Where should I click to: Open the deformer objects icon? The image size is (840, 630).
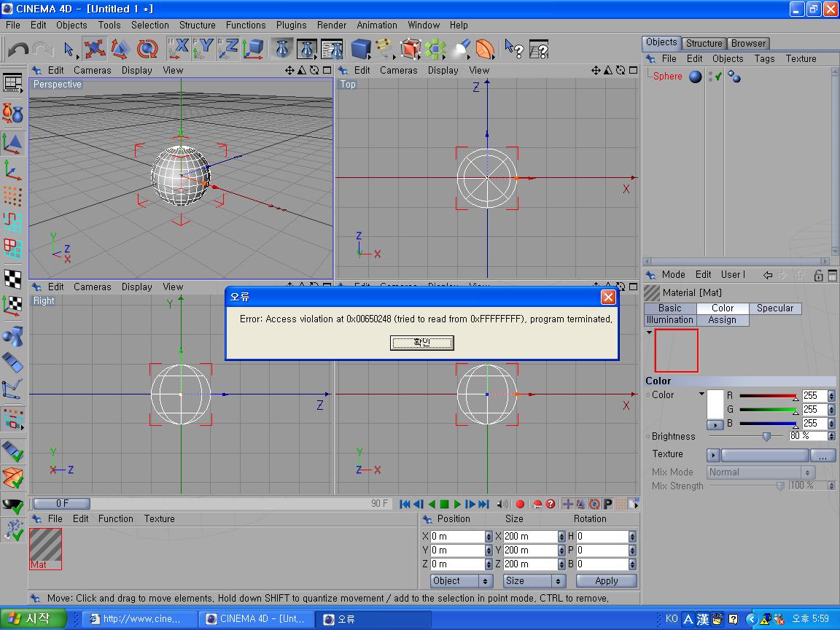point(485,49)
